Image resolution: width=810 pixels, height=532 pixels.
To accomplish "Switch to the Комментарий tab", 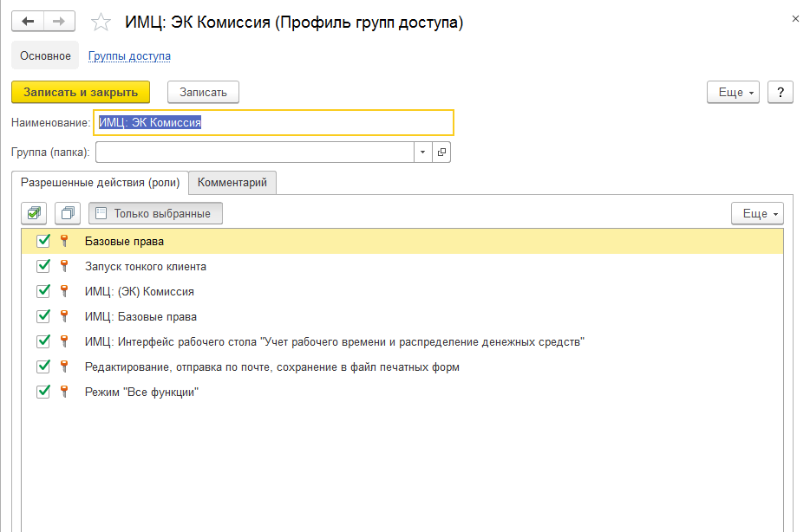I will coord(232,183).
